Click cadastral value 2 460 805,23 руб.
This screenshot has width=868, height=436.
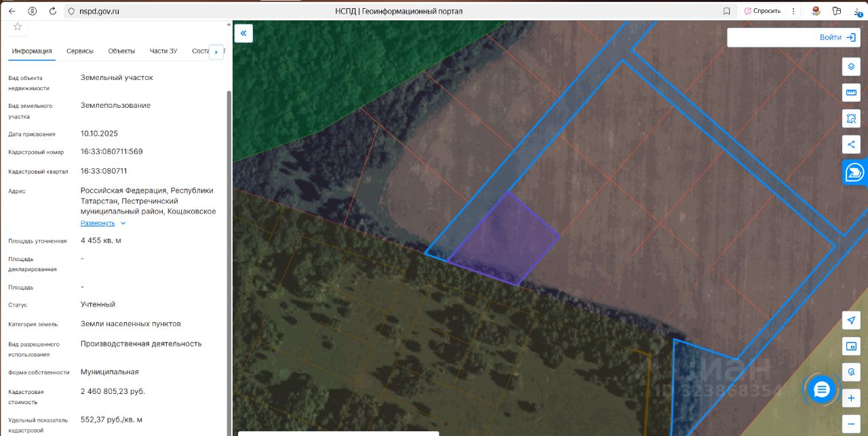(113, 392)
